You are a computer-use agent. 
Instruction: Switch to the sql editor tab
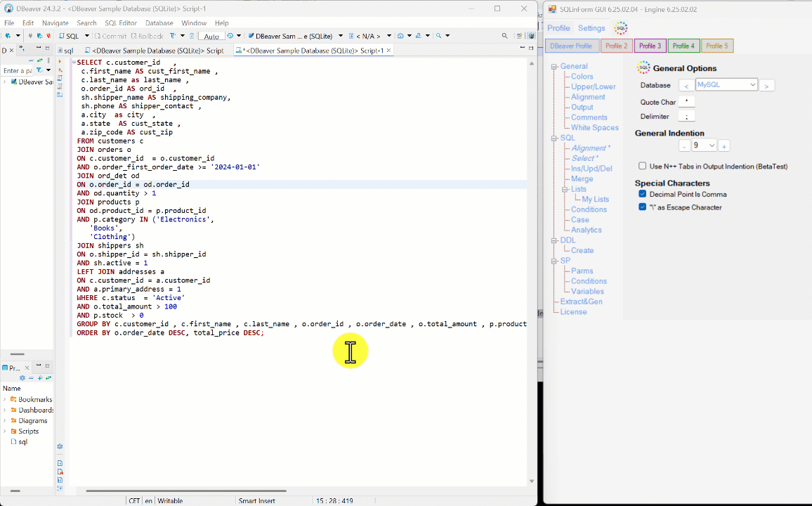pyautogui.click(x=65, y=51)
